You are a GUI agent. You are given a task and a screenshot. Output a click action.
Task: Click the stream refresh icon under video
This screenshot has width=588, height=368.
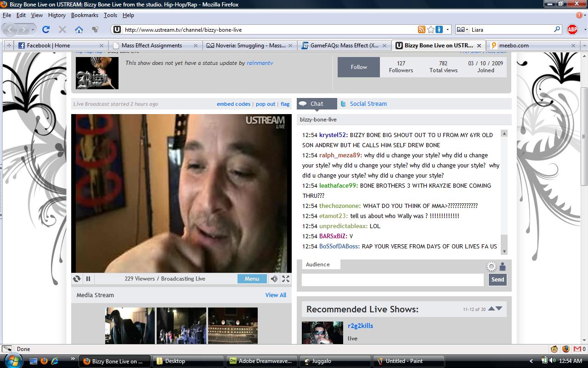tap(77, 279)
